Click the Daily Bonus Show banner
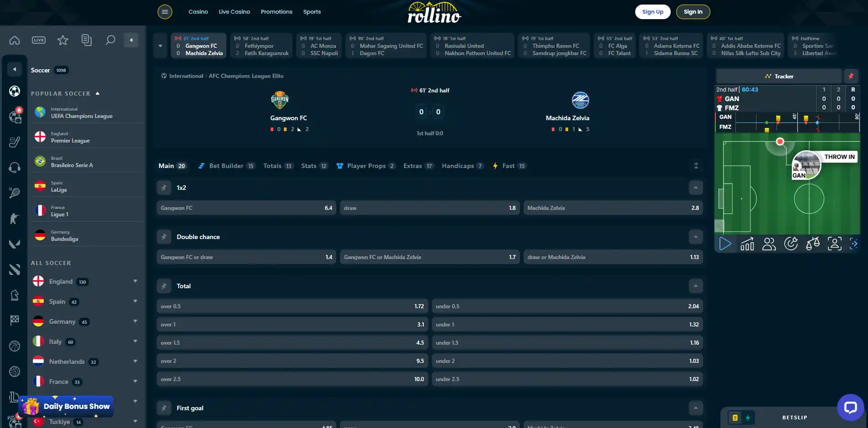868x428 pixels. 66,406
